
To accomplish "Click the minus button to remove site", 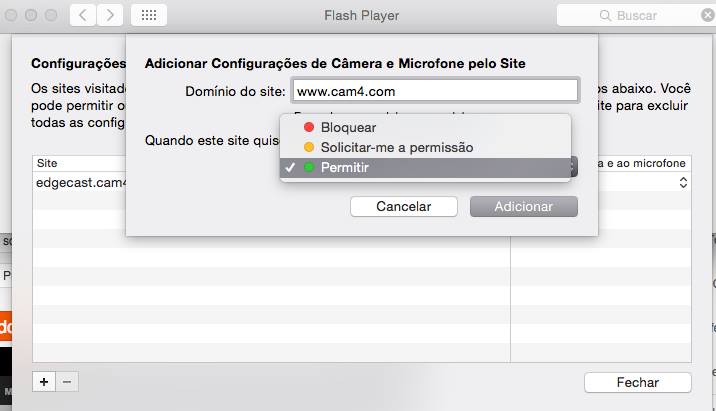I will 67,381.
